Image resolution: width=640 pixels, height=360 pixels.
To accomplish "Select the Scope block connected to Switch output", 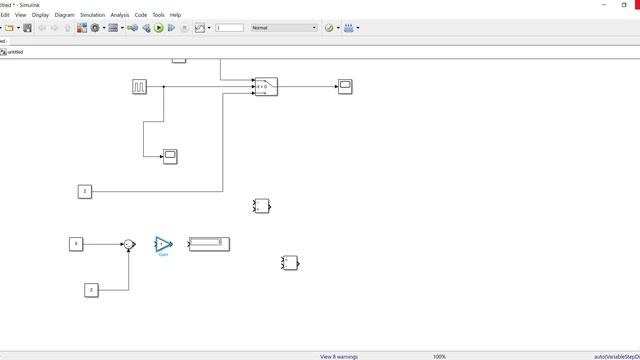I will (345, 87).
